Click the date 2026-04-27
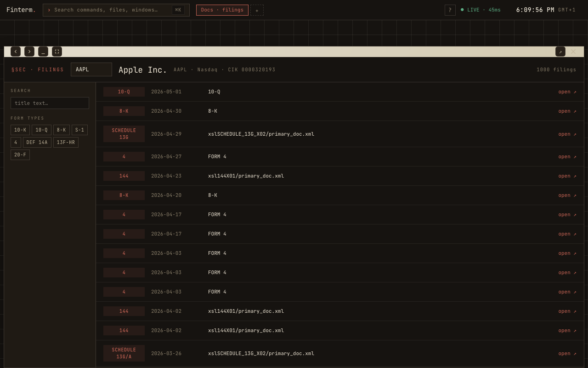 pos(166,157)
